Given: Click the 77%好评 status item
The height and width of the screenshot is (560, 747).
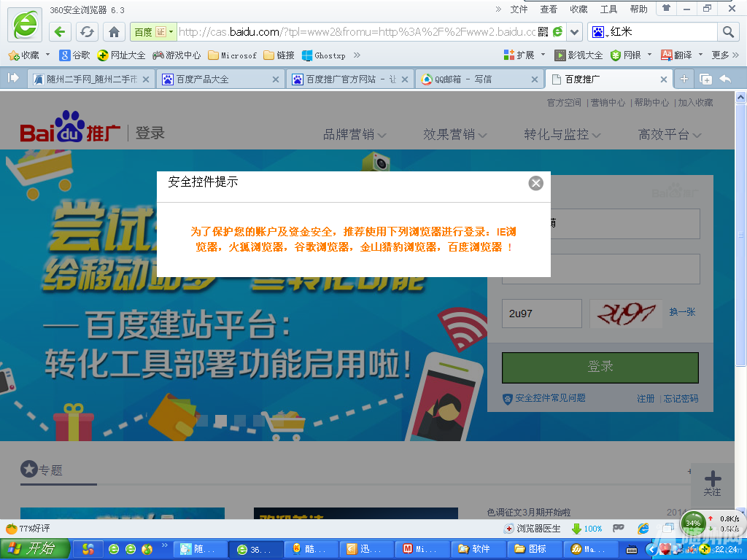Looking at the screenshot, I should click(x=28, y=529).
